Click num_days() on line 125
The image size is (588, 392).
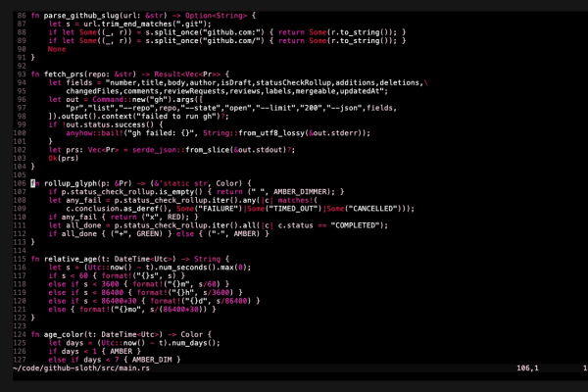pyautogui.click(x=196, y=343)
